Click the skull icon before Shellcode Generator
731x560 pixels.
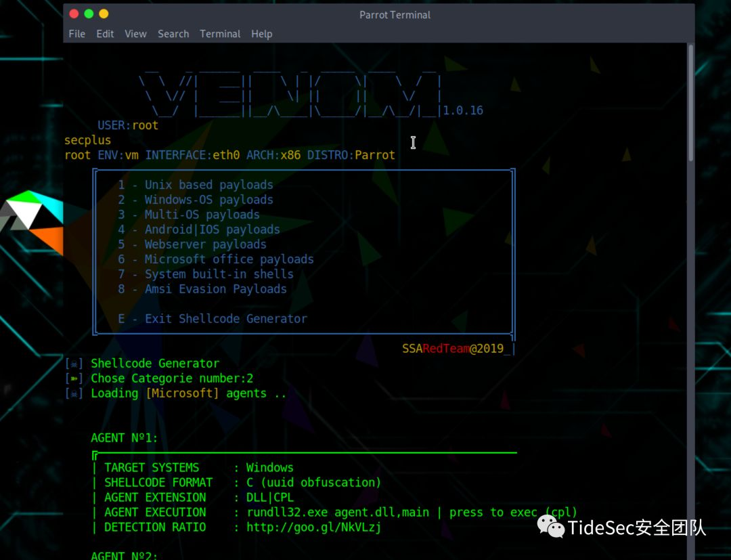(x=74, y=364)
